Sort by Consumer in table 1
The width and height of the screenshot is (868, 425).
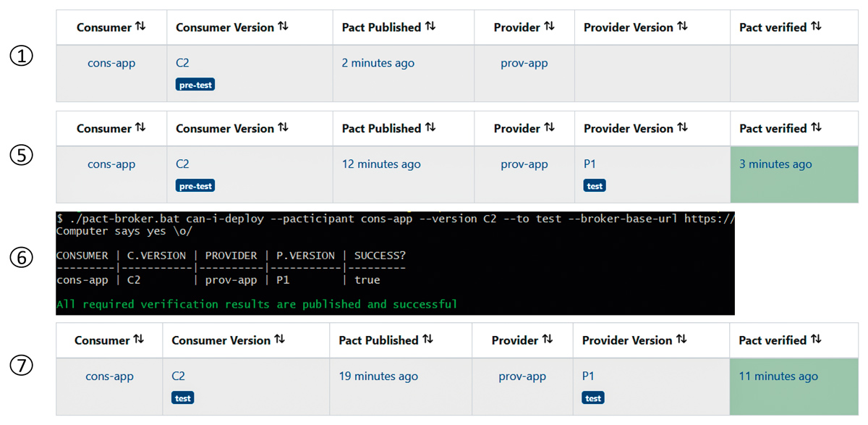140,27
